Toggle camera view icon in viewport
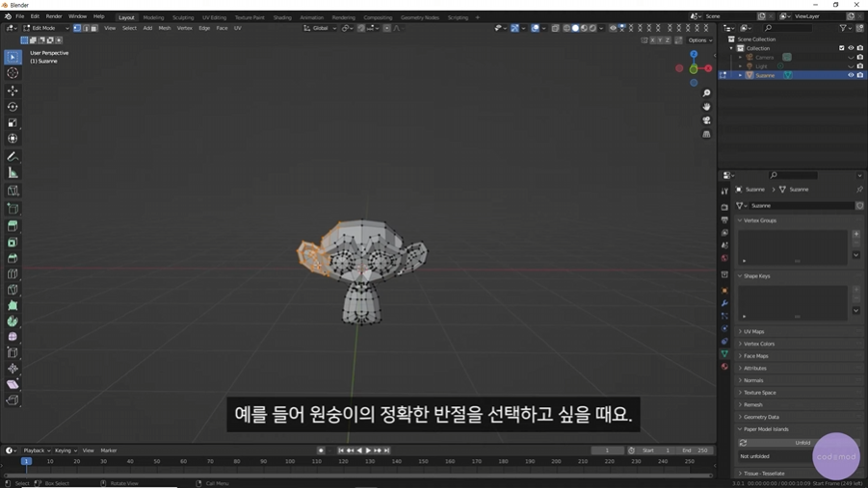This screenshot has width=868, height=488. point(706,120)
